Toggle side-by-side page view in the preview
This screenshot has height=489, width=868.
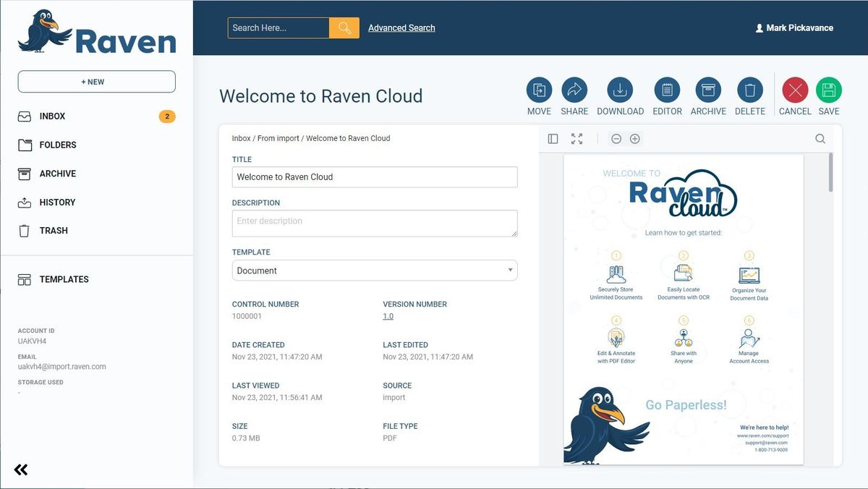click(552, 138)
